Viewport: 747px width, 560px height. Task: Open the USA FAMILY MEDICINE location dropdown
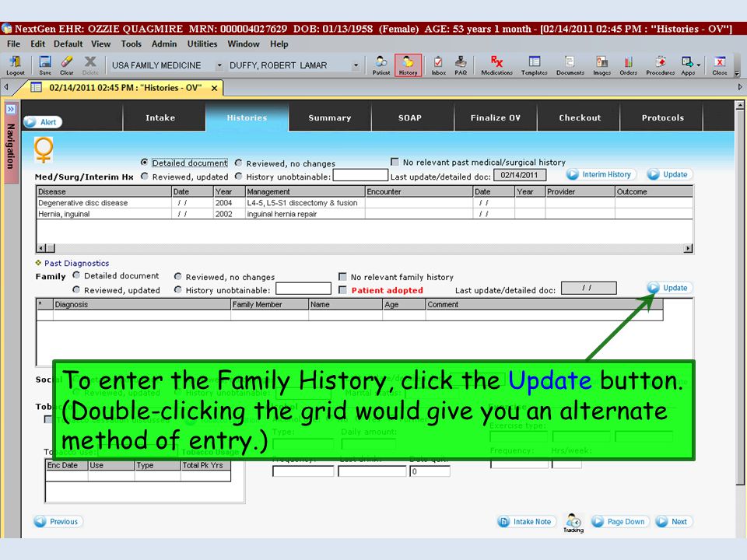219,65
